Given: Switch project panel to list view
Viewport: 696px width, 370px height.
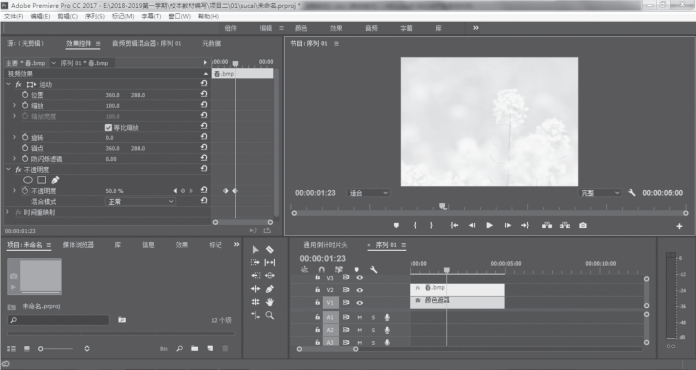Looking at the screenshot, I should (x=12, y=349).
